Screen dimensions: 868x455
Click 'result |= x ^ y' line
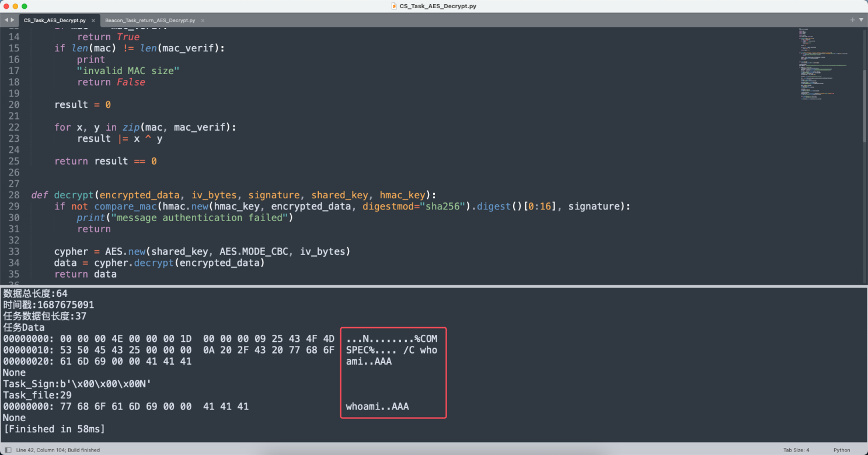click(120, 138)
